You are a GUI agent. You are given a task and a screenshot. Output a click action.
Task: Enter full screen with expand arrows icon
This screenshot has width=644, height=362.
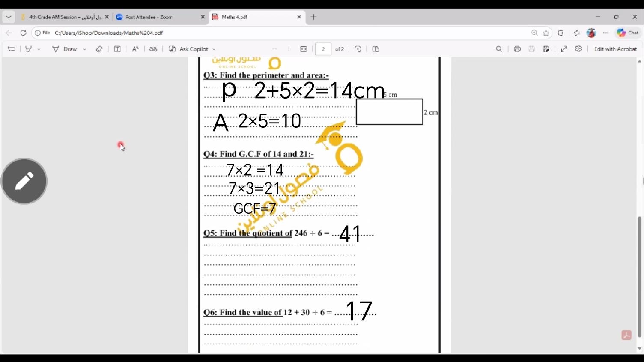(x=564, y=49)
